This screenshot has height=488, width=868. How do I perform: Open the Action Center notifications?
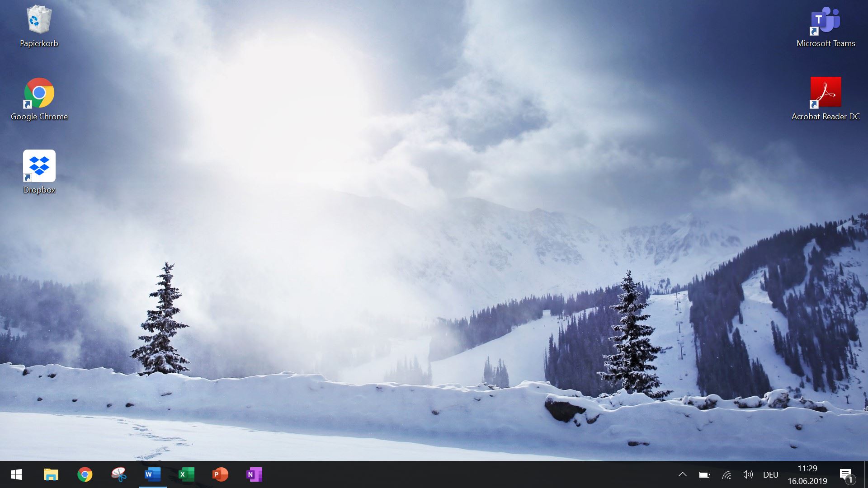coord(846,474)
